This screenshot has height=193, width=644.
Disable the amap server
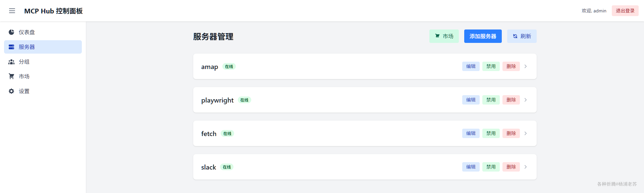491,66
